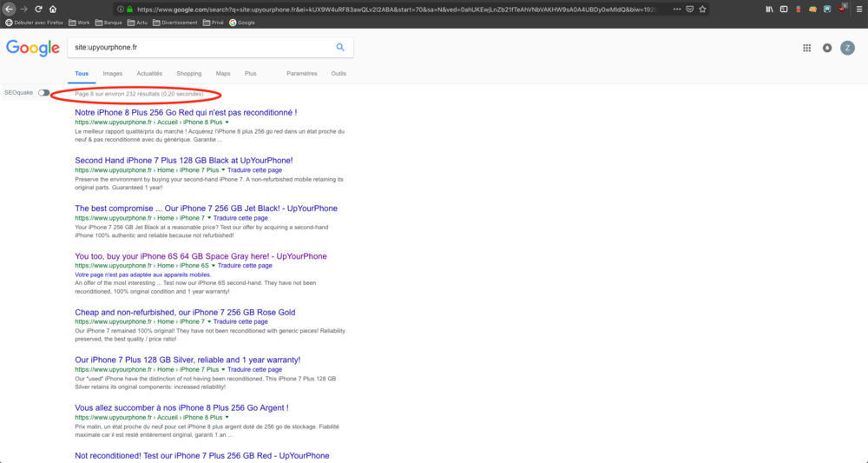Image resolution: width=868 pixels, height=463 pixels.
Task: Open result "You too, buy your iPhone 6S 64 GB Space Gray"
Action: tap(201, 256)
